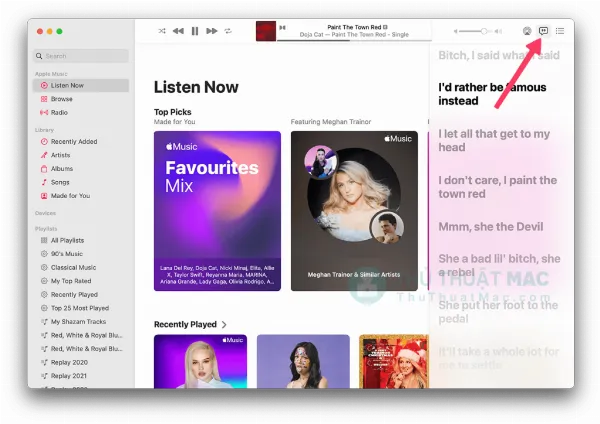Open the Up Next queue list icon
Viewport: 600px width, 424px height.
[x=560, y=31]
